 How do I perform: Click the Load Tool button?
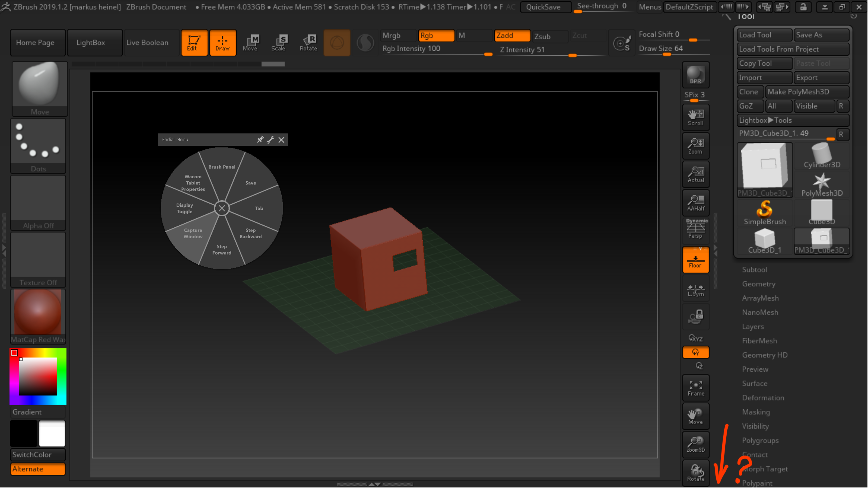764,35
